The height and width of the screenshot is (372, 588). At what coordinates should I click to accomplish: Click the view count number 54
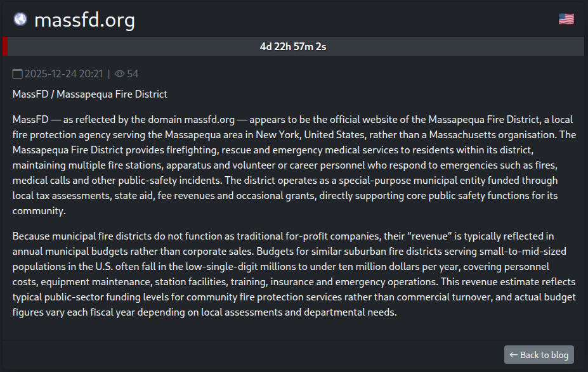[x=133, y=74]
